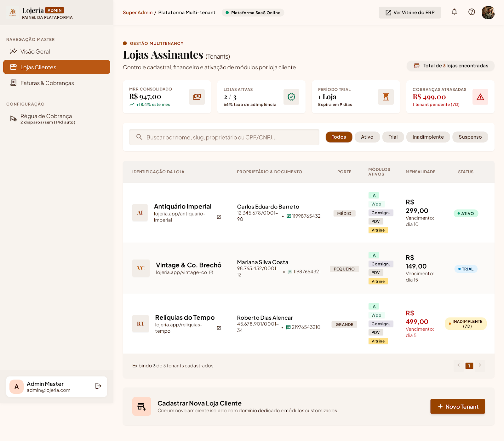Click the Lojas Ativas verified badge icon

[291, 97]
